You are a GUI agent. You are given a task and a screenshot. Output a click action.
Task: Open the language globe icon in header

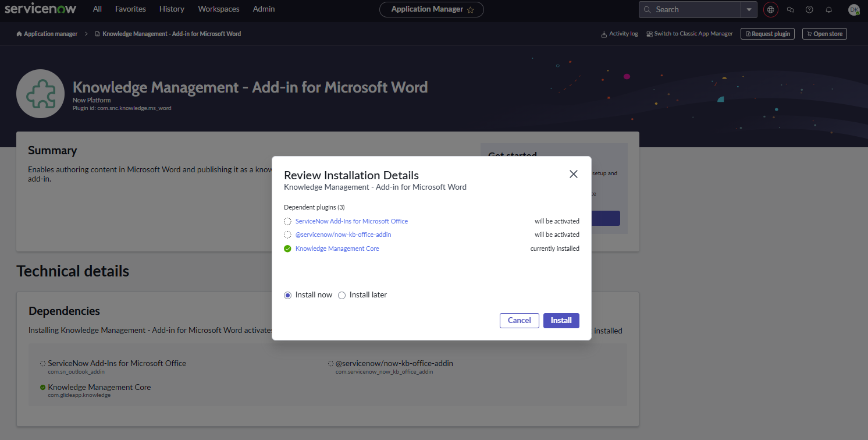(770, 9)
